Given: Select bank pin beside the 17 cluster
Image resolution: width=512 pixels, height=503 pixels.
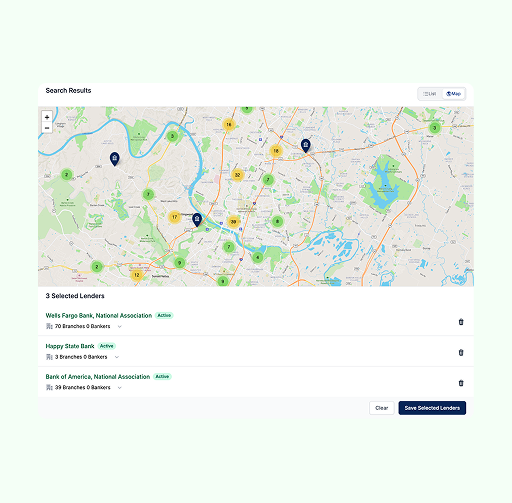Looking at the screenshot, I should pos(197,219).
